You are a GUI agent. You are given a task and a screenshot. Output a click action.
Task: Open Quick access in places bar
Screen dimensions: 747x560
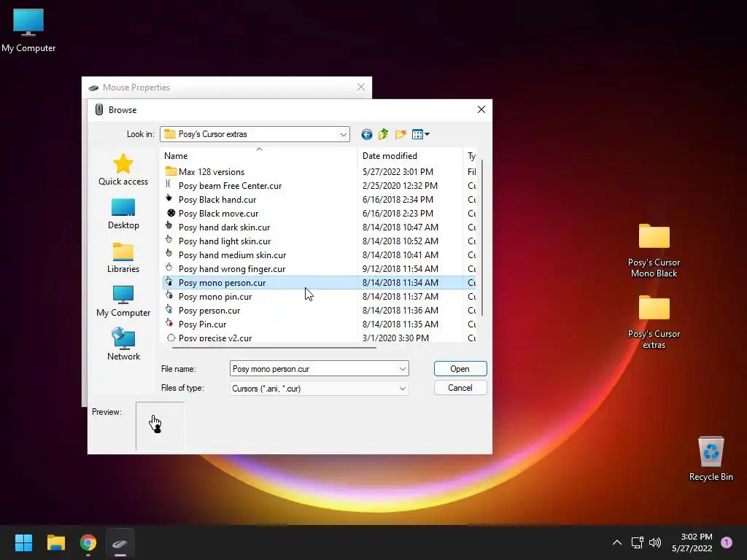(x=123, y=169)
